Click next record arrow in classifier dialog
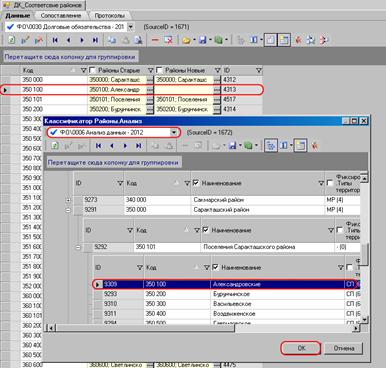Viewport: 386px width, 368px height. click(x=125, y=146)
